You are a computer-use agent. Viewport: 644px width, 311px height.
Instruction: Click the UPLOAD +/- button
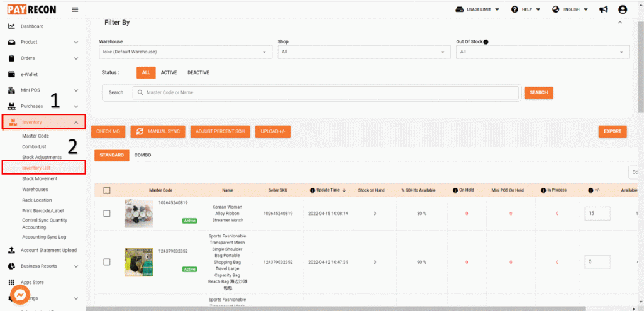[x=273, y=131]
